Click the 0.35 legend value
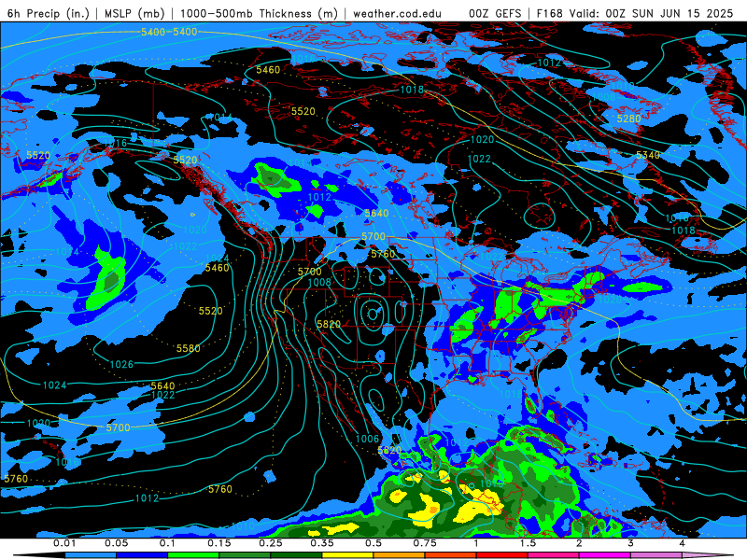The width and height of the screenshot is (747, 560). (322, 543)
